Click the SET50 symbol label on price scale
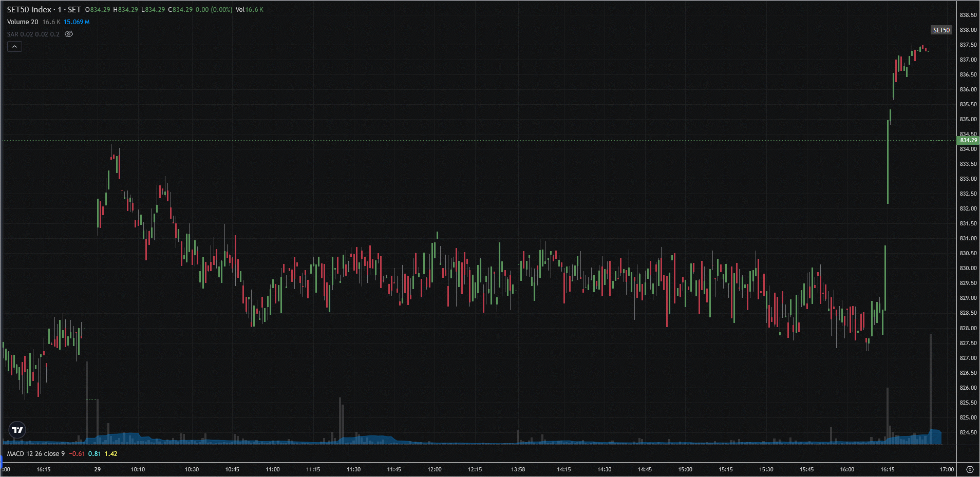980x477 pixels. (x=941, y=30)
